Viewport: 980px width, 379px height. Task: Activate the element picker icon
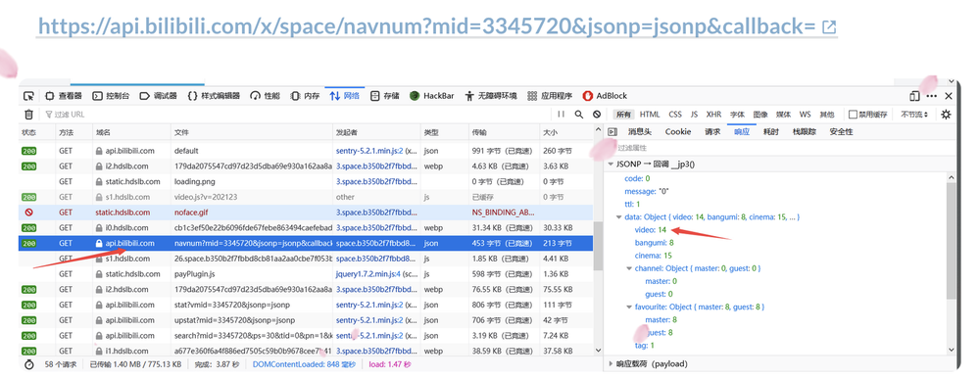pos(28,96)
